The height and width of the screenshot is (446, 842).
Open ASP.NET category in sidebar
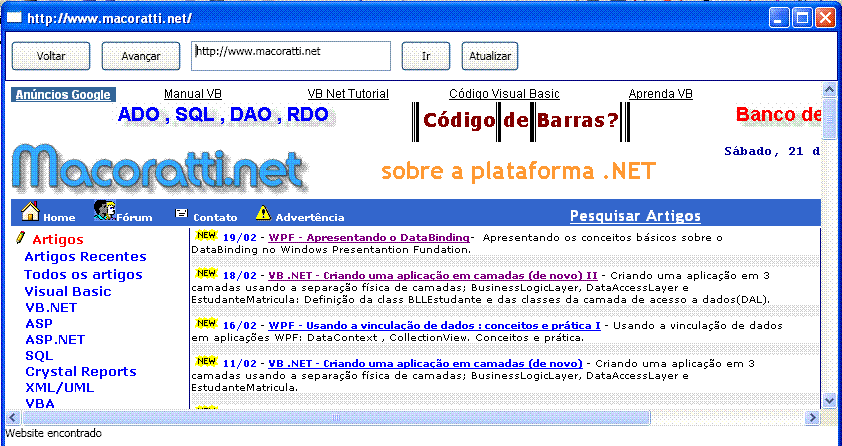(x=55, y=340)
